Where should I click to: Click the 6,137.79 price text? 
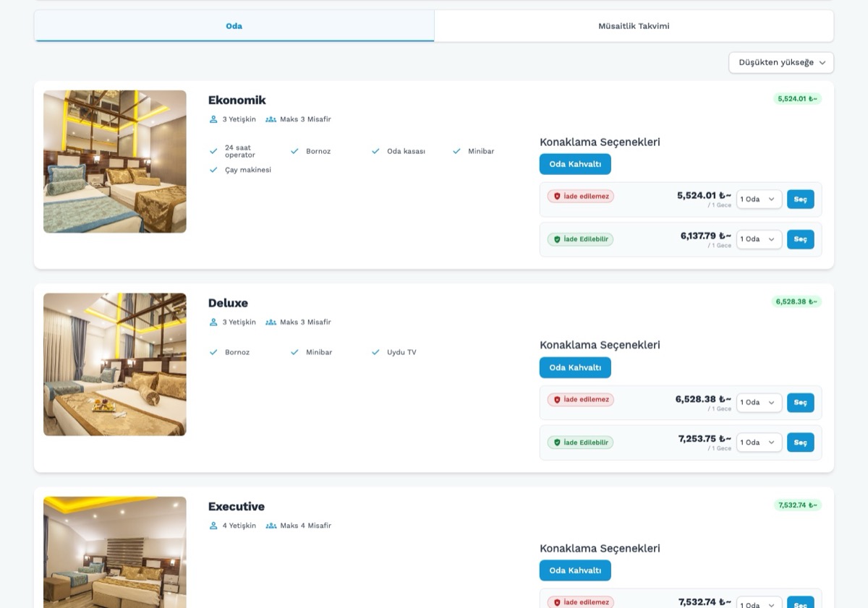[705, 236]
